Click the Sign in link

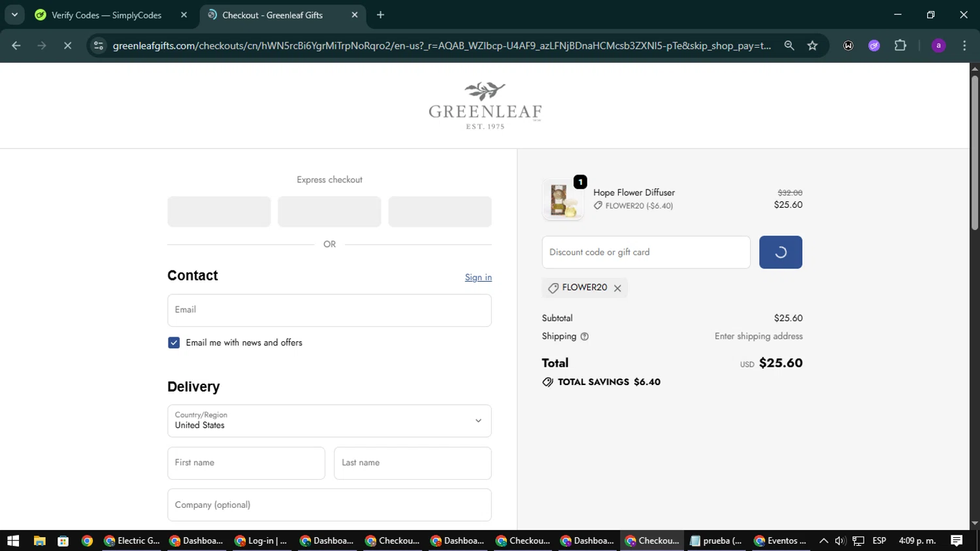(x=478, y=278)
